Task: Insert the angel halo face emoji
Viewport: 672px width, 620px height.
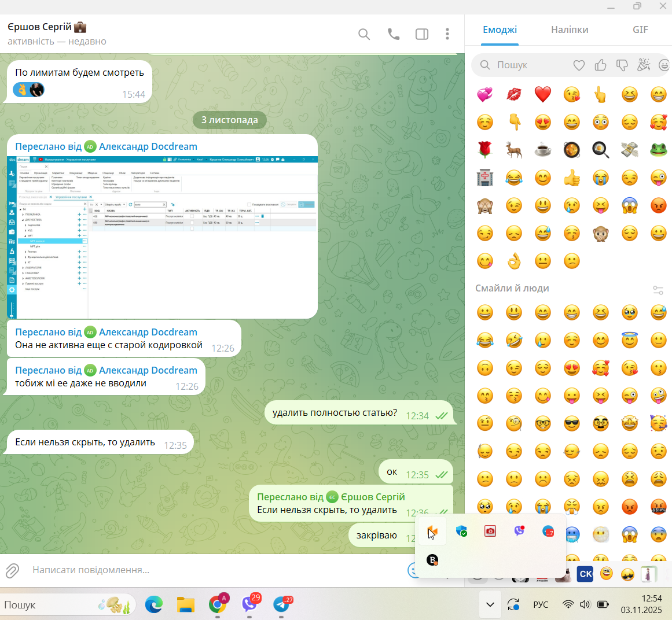Action: pyautogui.click(x=630, y=340)
